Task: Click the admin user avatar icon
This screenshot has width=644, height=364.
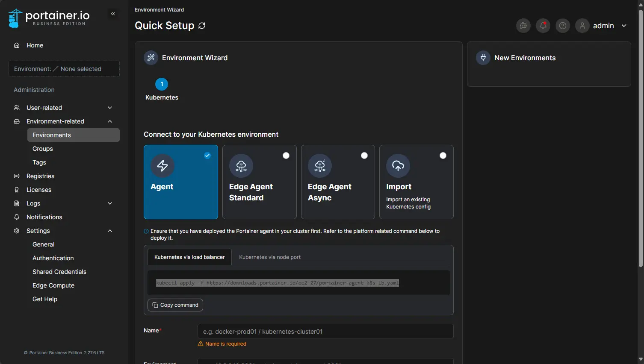Action: (x=582, y=26)
